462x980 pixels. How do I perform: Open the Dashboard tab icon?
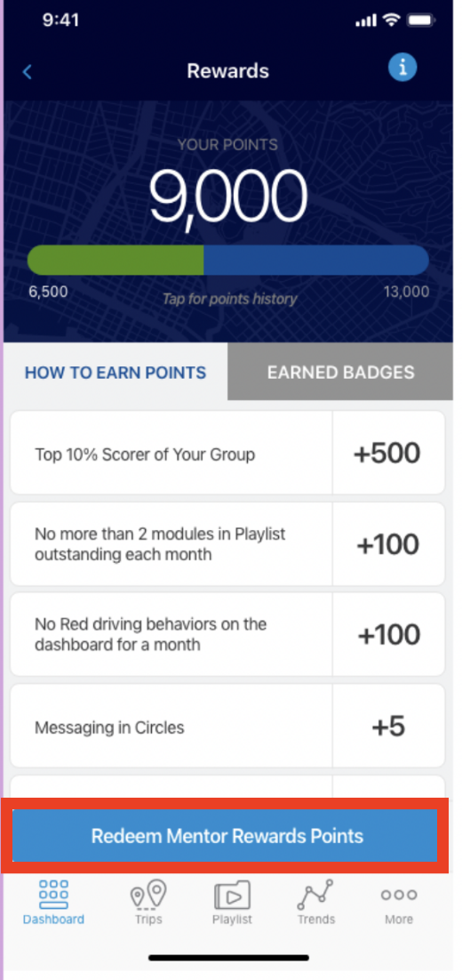pos(53,895)
